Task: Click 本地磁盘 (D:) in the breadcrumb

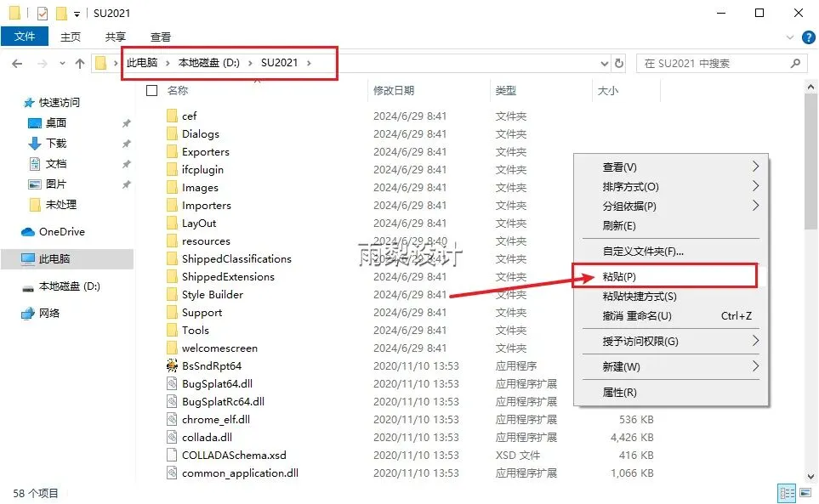Action: [x=209, y=63]
